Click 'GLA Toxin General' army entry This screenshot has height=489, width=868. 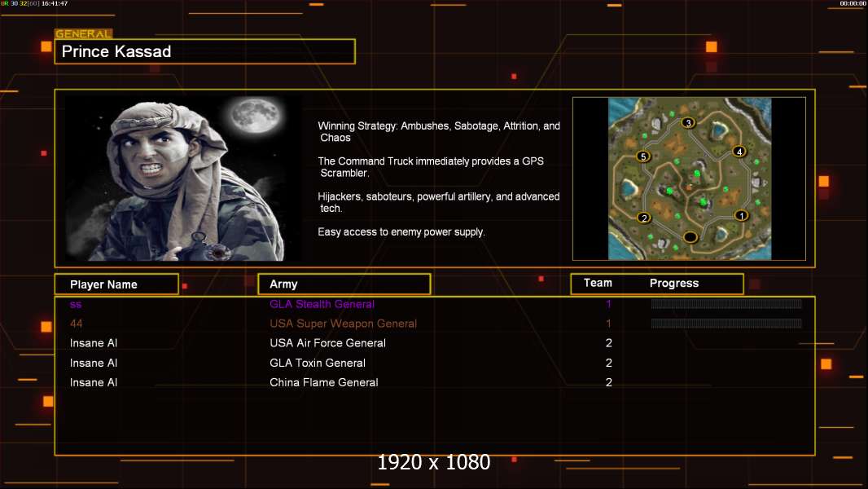pyautogui.click(x=318, y=363)
